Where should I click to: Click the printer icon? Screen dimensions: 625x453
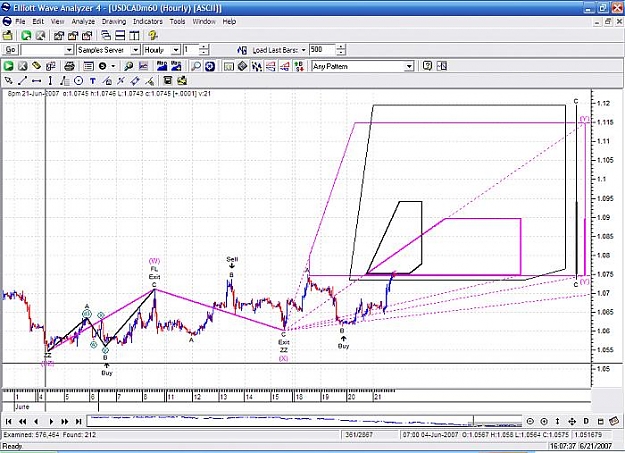tap(69, 66)
